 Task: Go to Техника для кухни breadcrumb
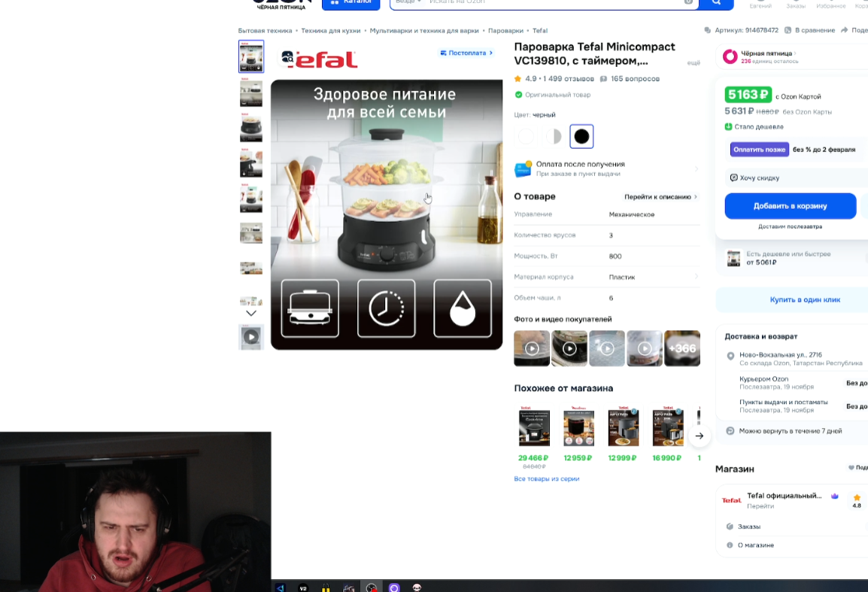tap(330, 30)
